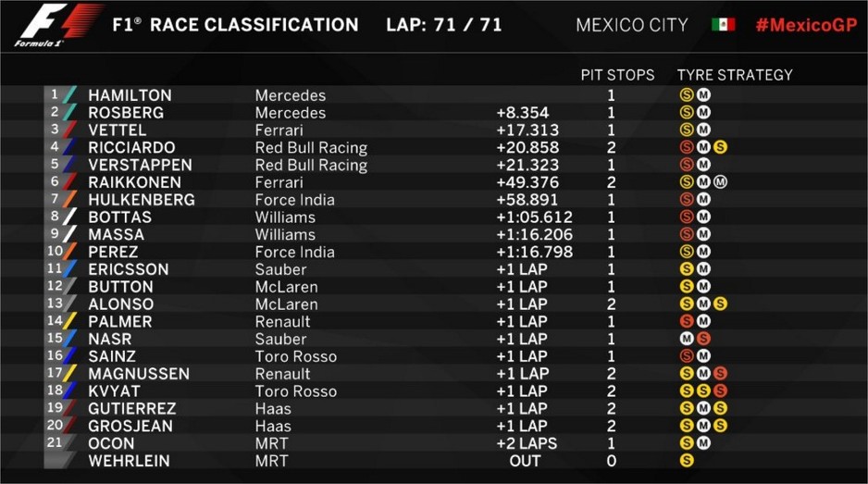The width and height of the screenshot is (868, 484).
Task: Select the VERSTAPPEN driver name
Action: click(x=140, y=165)
